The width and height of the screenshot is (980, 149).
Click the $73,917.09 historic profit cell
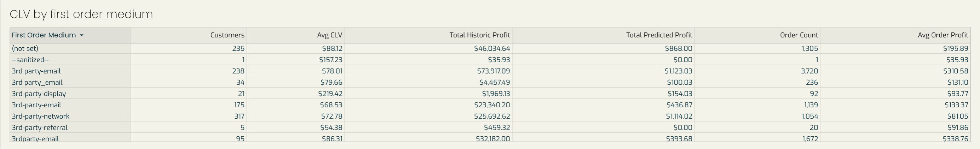click(x=494, y=71)
